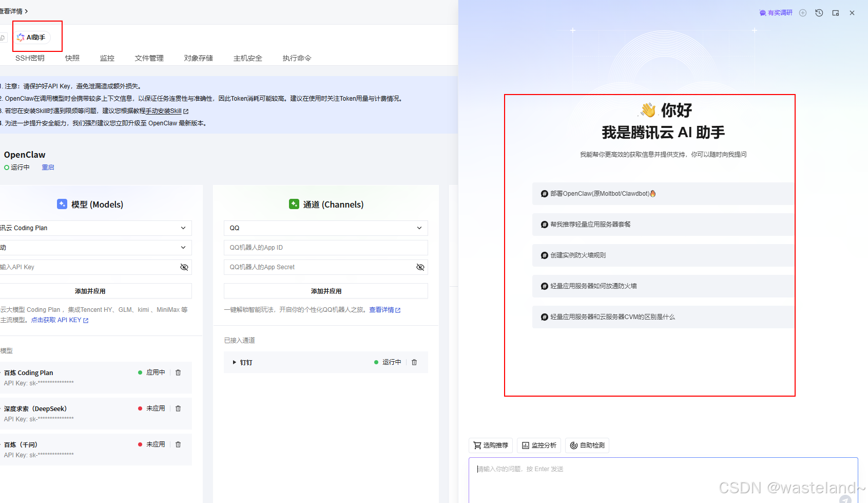This screenshot has width=868, height=503.
Task: Toggle API Key visibility eye icon
Action: pyautogui.click(x=184, y=267)
